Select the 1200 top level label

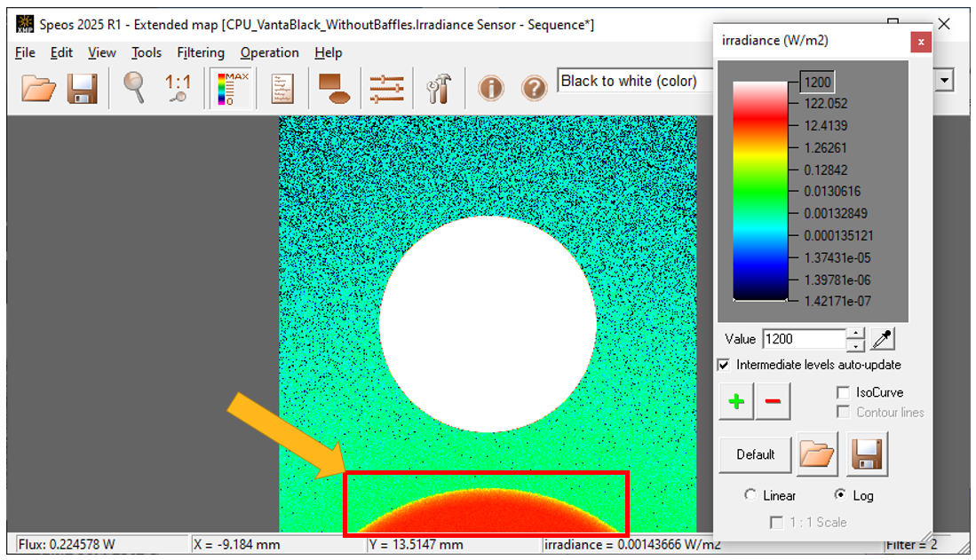coord(817,83)
